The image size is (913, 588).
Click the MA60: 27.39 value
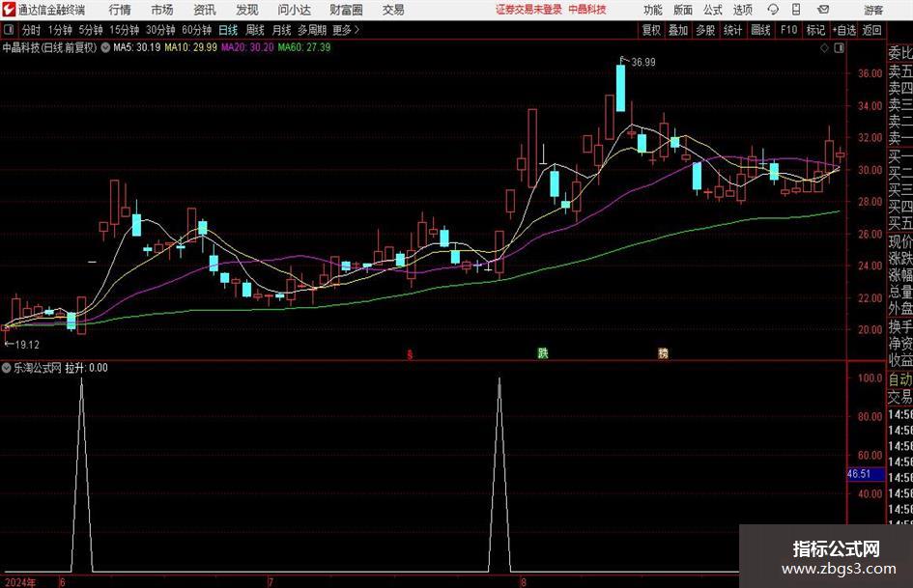coord(304,47)
